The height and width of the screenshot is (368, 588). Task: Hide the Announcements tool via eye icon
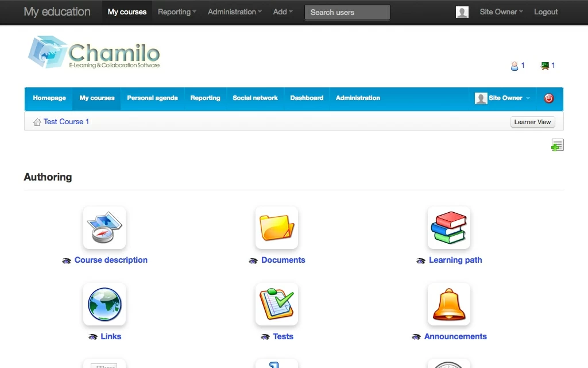[x=416, y=337]
